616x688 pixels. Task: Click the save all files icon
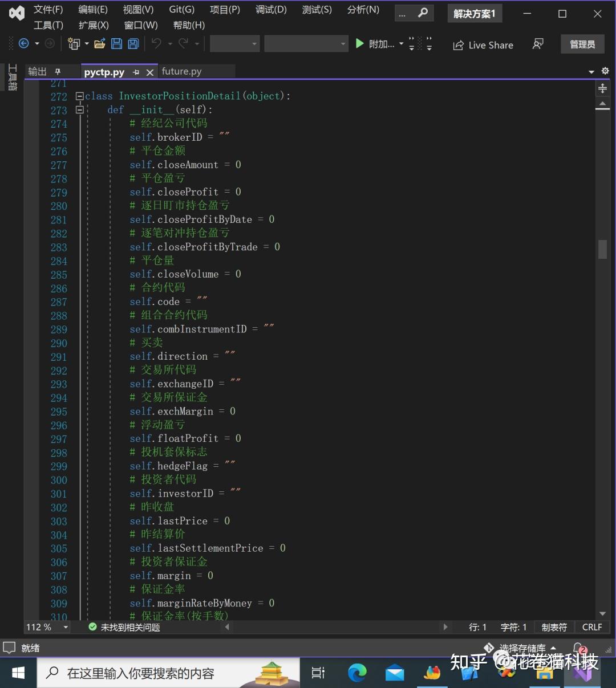tap(133, 43)
